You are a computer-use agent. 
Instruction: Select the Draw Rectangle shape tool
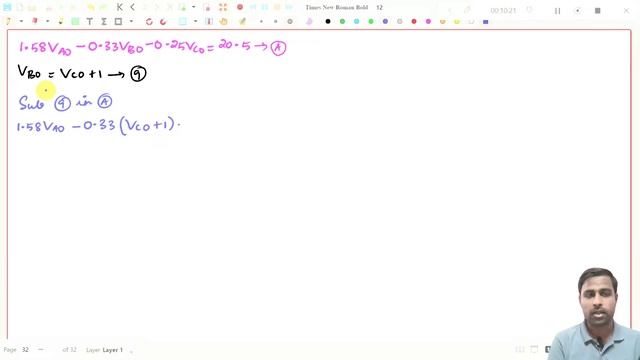118,21
